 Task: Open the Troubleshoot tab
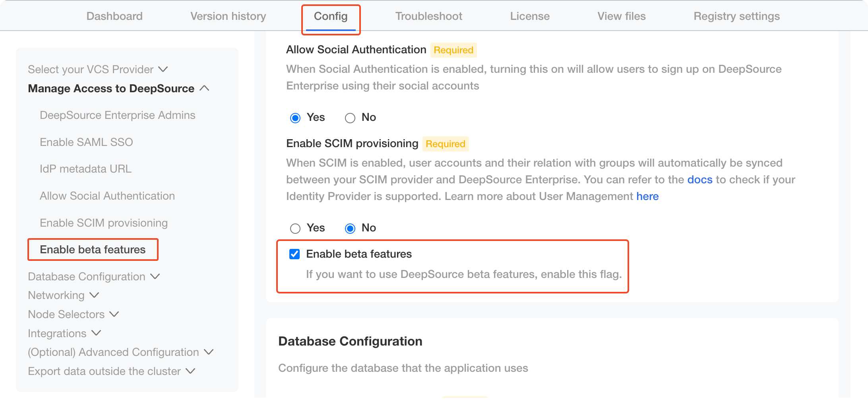[429, 16]
